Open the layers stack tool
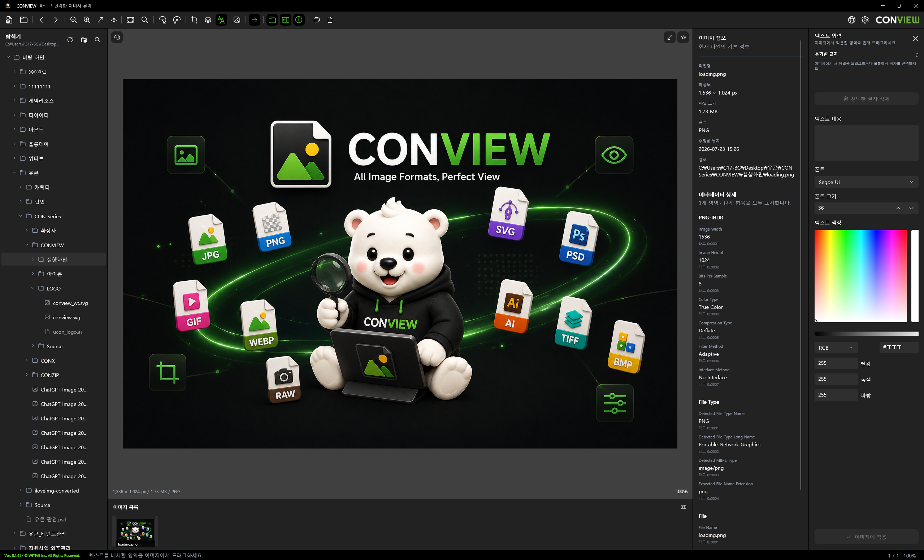This screenshot has height=560, width=924. 208,20
